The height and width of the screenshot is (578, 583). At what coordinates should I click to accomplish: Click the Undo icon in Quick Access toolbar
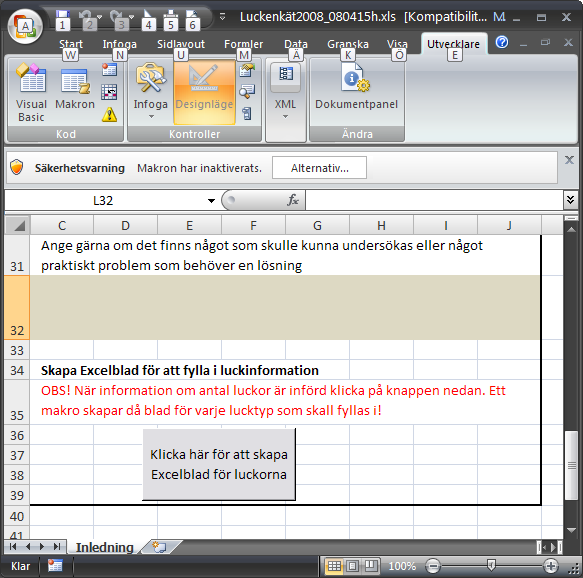tap(86, 16)
